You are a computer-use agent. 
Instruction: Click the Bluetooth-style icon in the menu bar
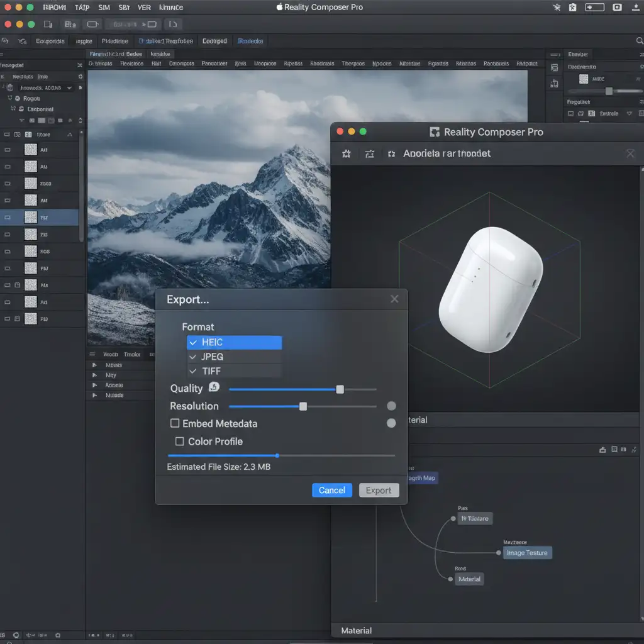(556, 8)
